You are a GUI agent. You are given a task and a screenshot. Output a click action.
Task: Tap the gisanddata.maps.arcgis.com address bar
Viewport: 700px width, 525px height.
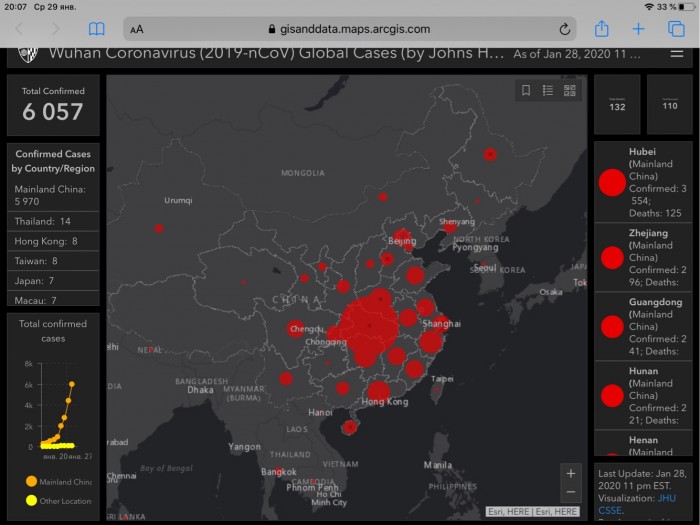(350, 29)
